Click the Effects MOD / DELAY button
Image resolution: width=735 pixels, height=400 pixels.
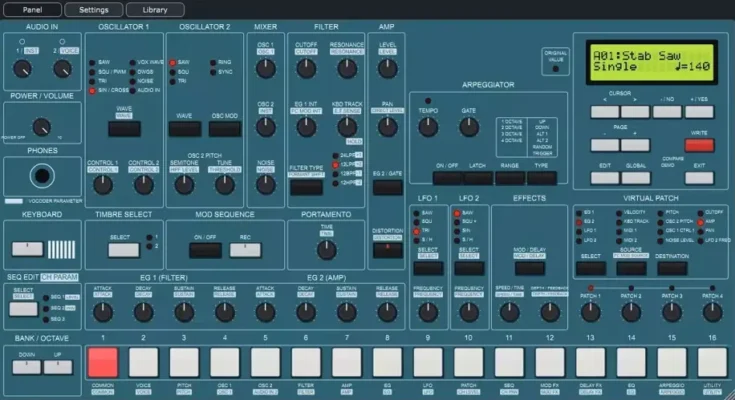pyautogui.click(x=530, y=269)
